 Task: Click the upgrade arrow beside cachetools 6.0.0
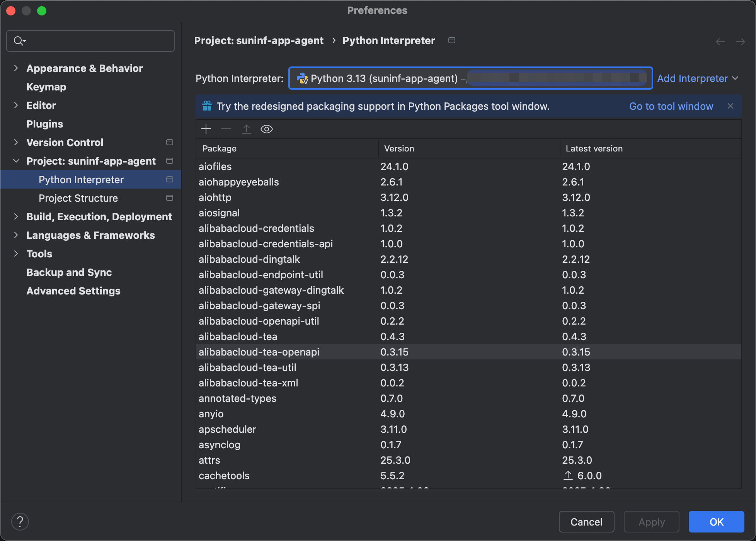568,475
